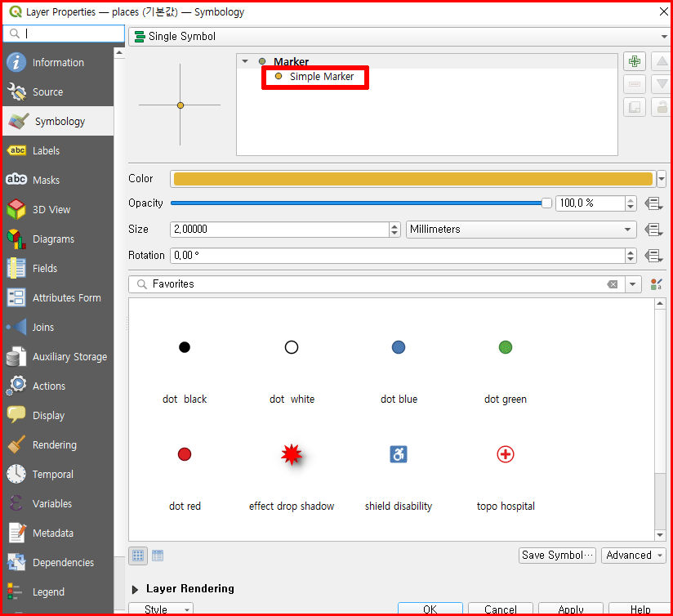Screen dimensions: 673x616
Task: Click the Rendering brush icon
Action: click(x=16, y=444)
